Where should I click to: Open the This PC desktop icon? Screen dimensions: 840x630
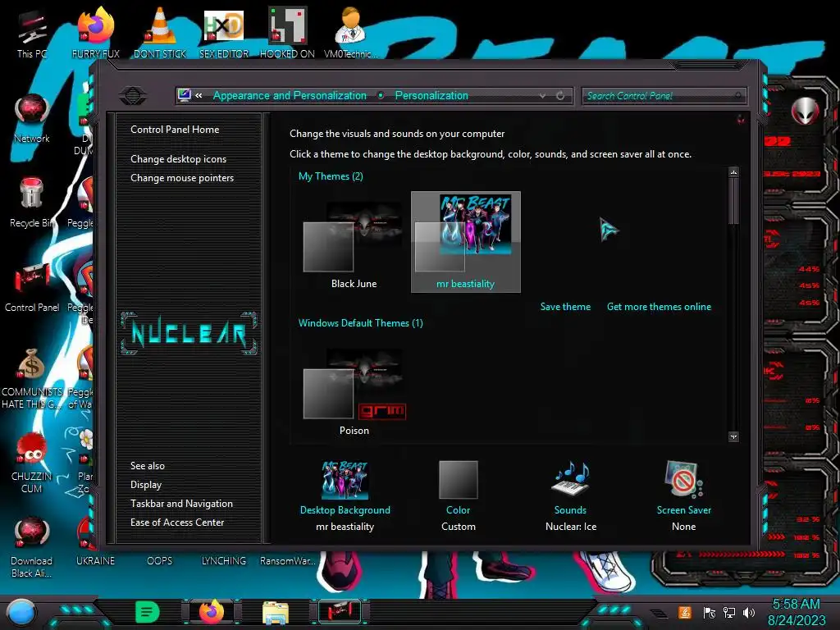[32, 33]
